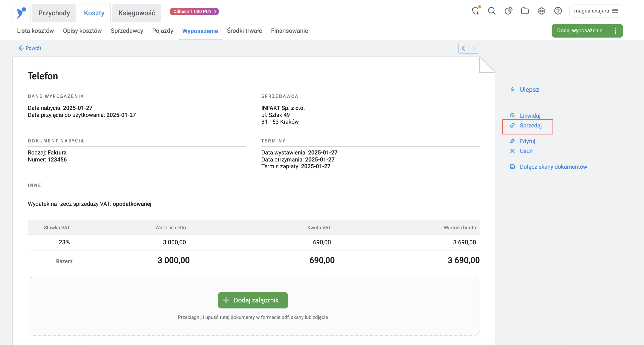Viewport: 644px width, 345px height.
Task: Click the Odbierz 1 000 PLN badge
Action: (194, 12)
